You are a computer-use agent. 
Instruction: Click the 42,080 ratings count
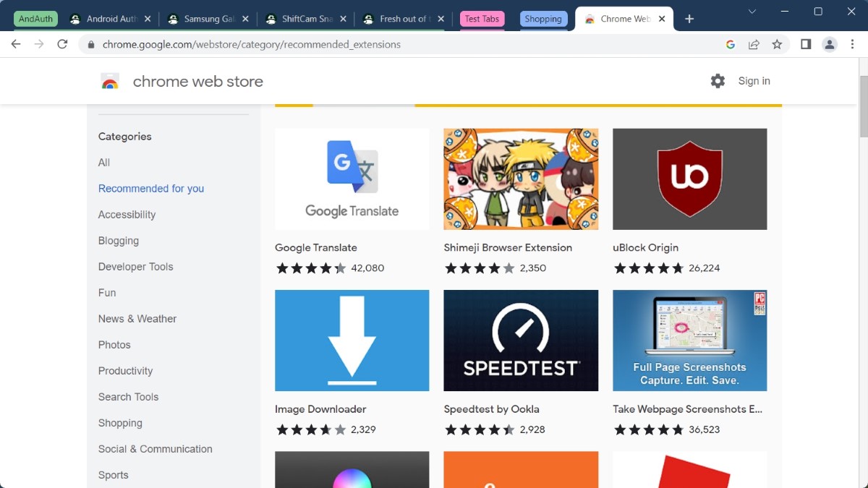(x=367, y=268)
